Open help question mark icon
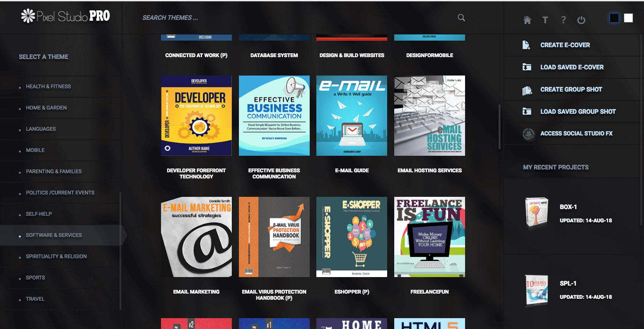 (563, 20)
